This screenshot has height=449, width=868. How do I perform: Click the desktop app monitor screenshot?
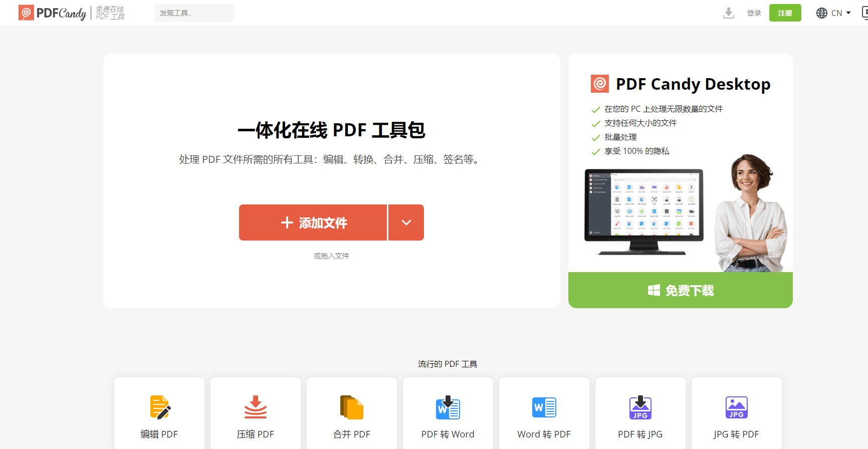[x=644, y=211]
